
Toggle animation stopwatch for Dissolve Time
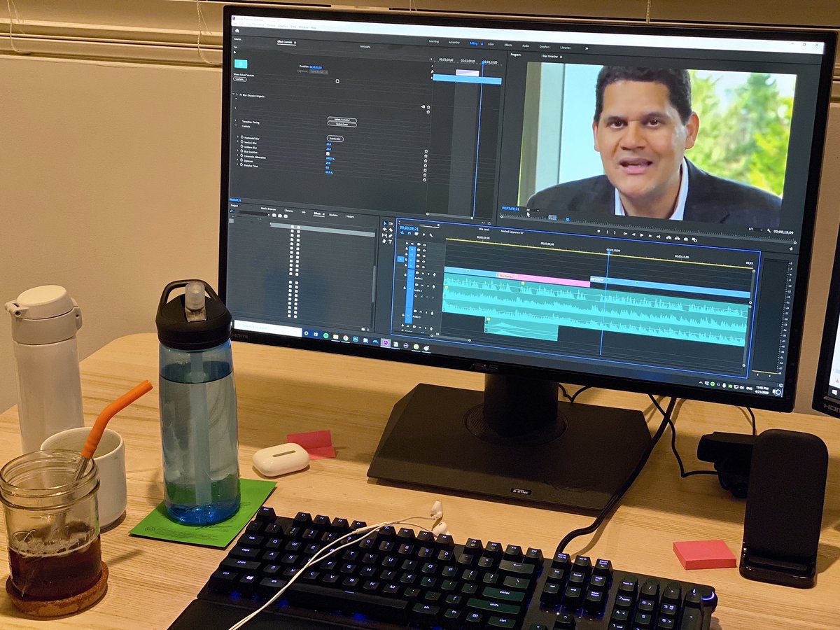pos(241,165)
